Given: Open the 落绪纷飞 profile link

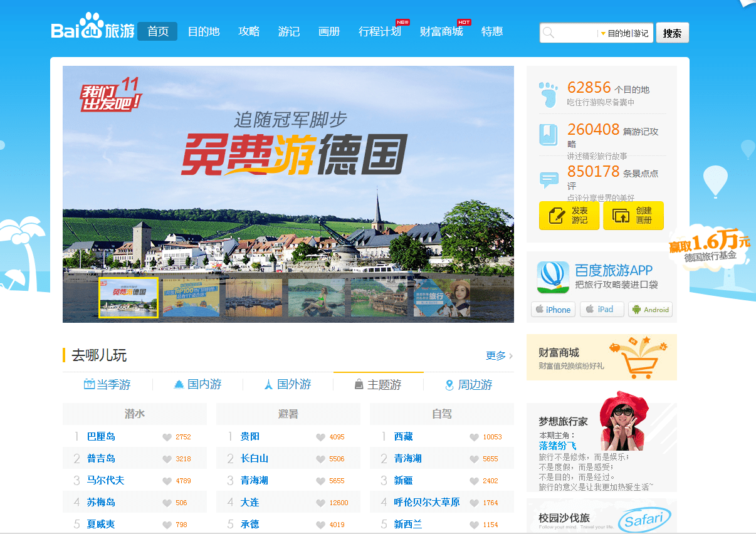Looking at the screenshot, I should click(557, 446).
